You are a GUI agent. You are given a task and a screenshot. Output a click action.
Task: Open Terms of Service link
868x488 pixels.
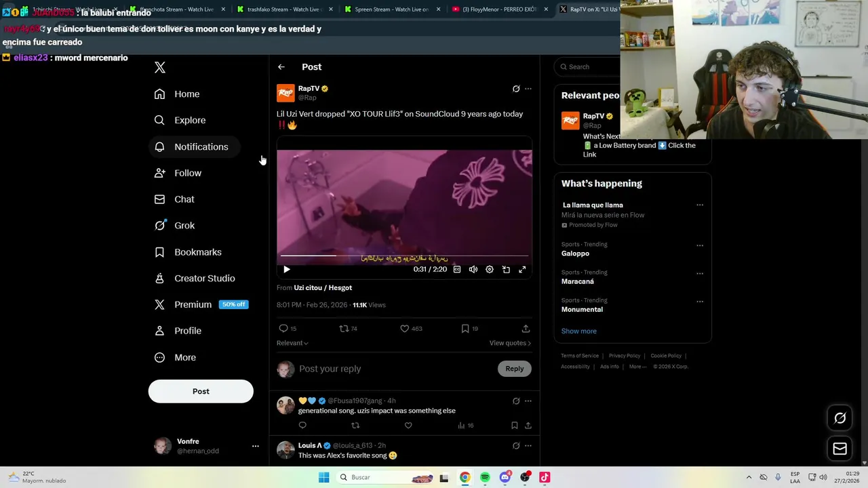click(x=580, y=356)
